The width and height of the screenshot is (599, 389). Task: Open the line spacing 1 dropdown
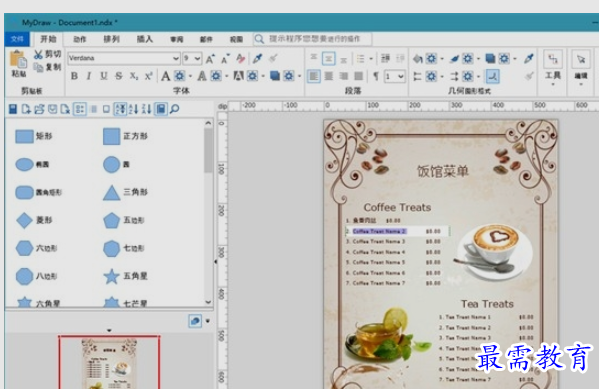coord(400,76)
